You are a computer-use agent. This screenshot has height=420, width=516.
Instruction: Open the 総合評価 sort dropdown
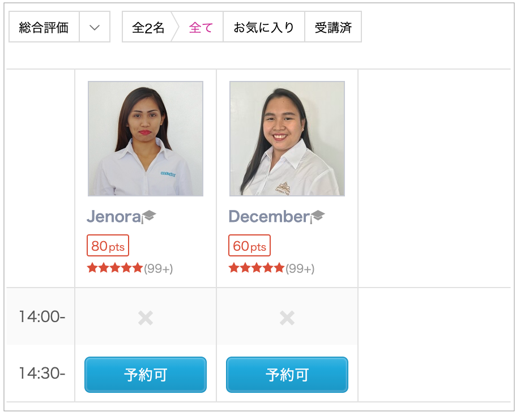click(x=44, y=28)
